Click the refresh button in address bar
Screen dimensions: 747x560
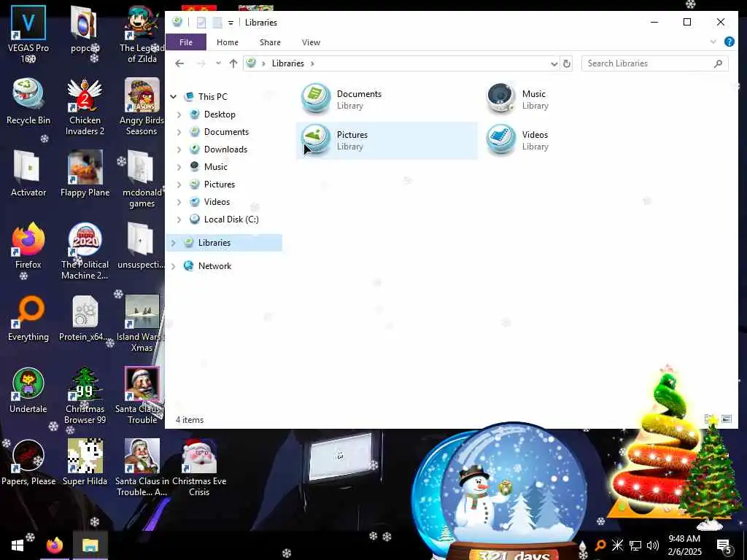(566, 63)
